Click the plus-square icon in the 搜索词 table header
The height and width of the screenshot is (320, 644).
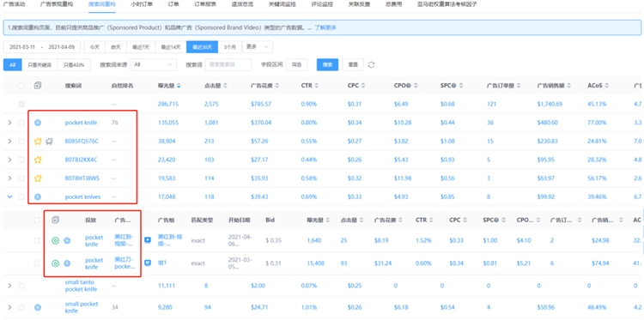(38, 85)
